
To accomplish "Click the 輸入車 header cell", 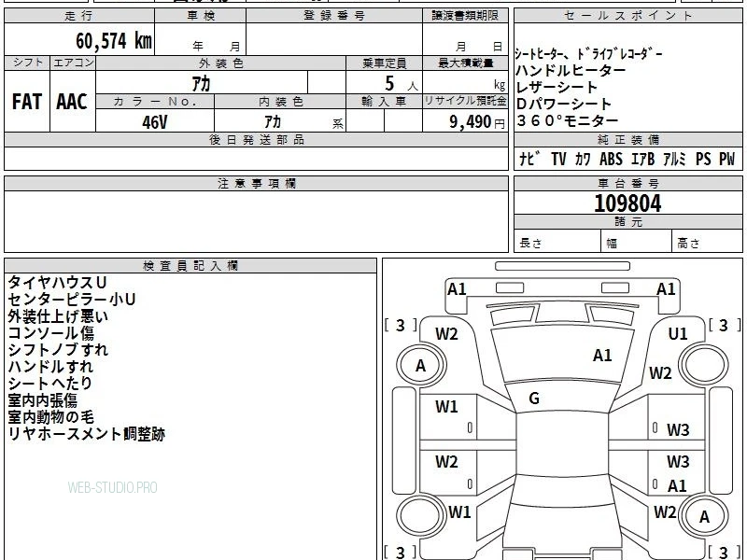I will [384, 102].
